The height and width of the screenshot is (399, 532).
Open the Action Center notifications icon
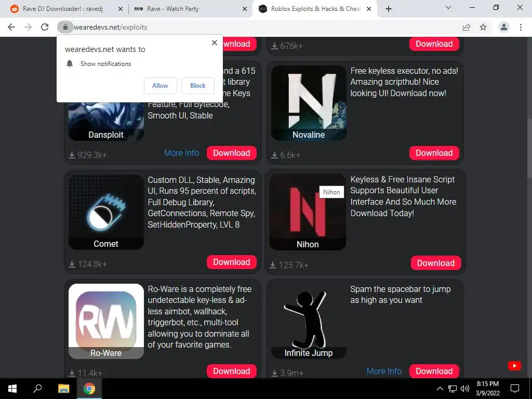pyautogui.click(x=515, y=389)
